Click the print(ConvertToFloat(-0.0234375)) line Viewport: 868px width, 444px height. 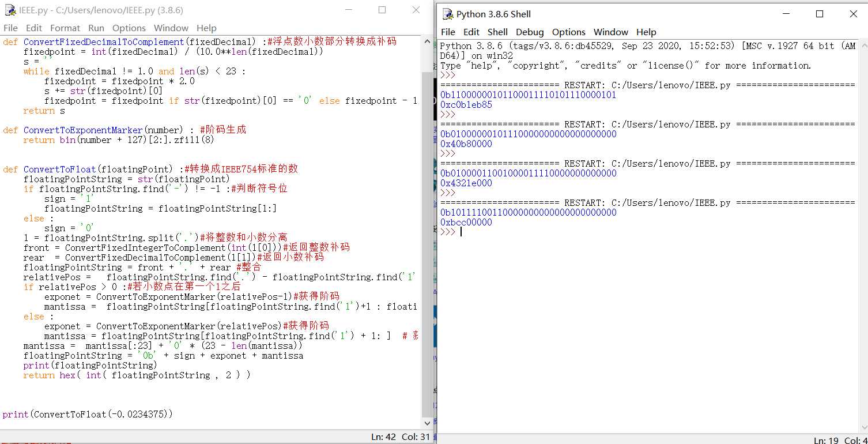(x=88, y=415)
